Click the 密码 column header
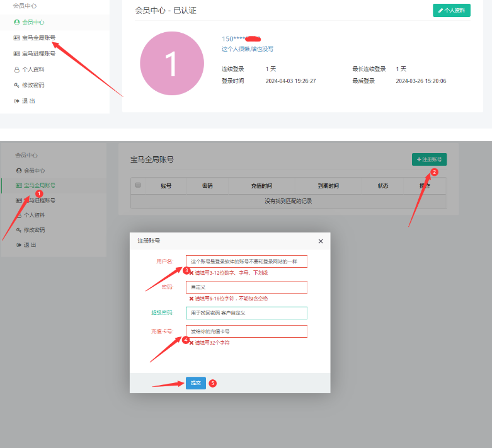This screenshot has height=448, width=492. pos(207,186)
